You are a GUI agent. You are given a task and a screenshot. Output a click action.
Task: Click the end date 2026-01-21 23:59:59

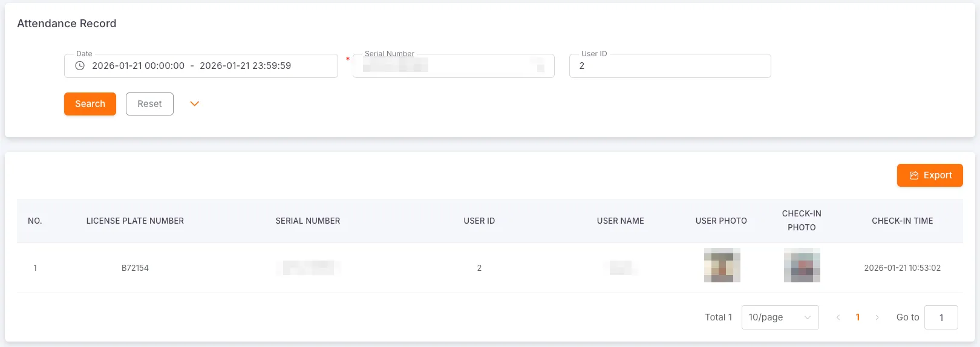point(245,66)
